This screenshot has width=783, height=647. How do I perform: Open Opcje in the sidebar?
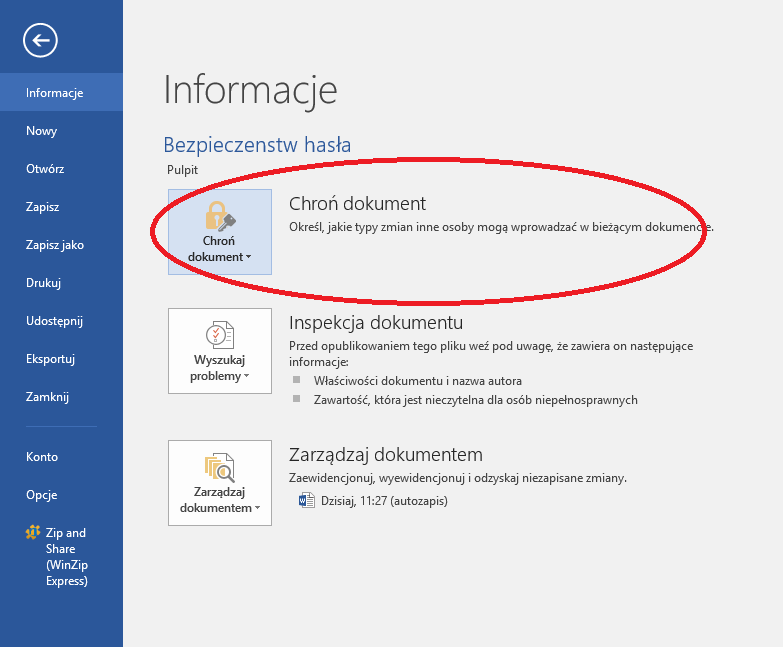tap(42, 495)
